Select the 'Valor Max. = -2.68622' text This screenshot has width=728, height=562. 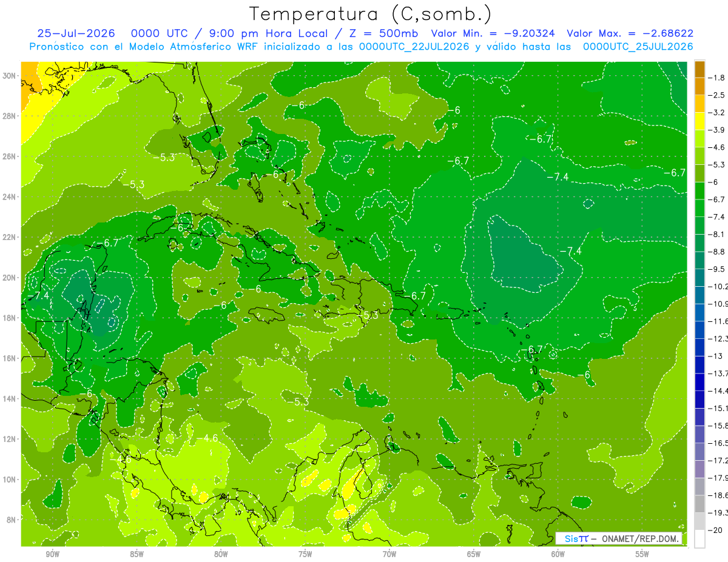[630, 33]
